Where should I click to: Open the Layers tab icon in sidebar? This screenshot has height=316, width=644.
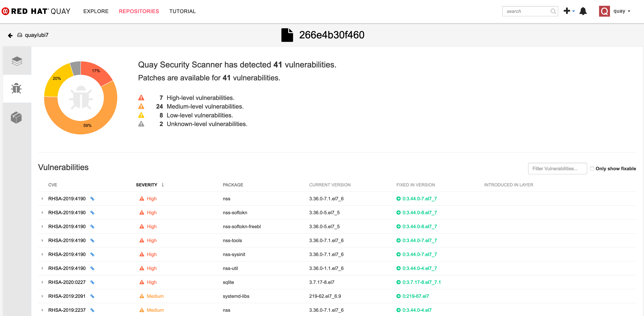click(x=17, y=61)
